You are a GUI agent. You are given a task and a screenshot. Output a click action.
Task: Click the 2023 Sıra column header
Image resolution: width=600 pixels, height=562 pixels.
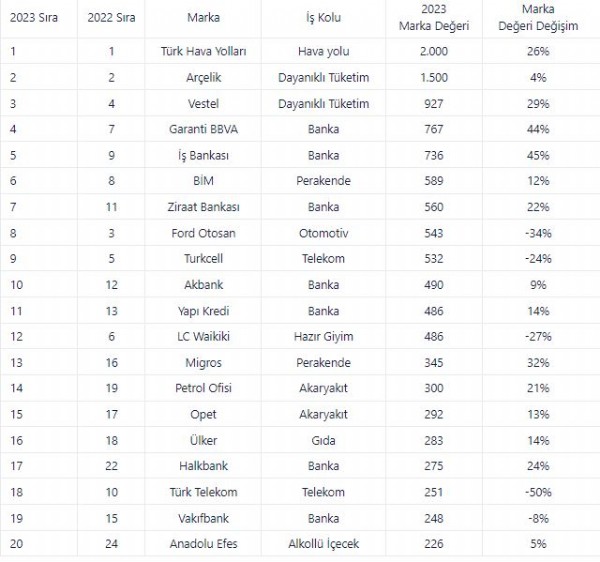(x=34, y=18)
